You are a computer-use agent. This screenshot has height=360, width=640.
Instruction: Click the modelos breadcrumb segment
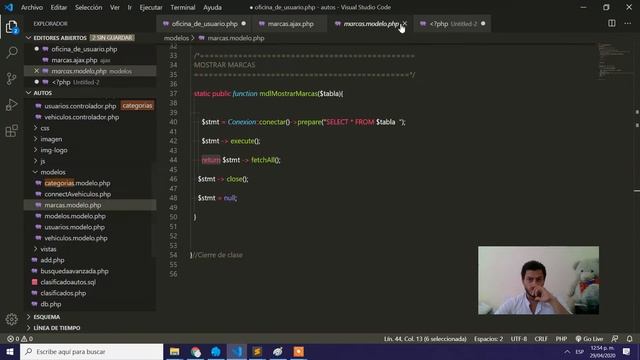coord(176,38)
